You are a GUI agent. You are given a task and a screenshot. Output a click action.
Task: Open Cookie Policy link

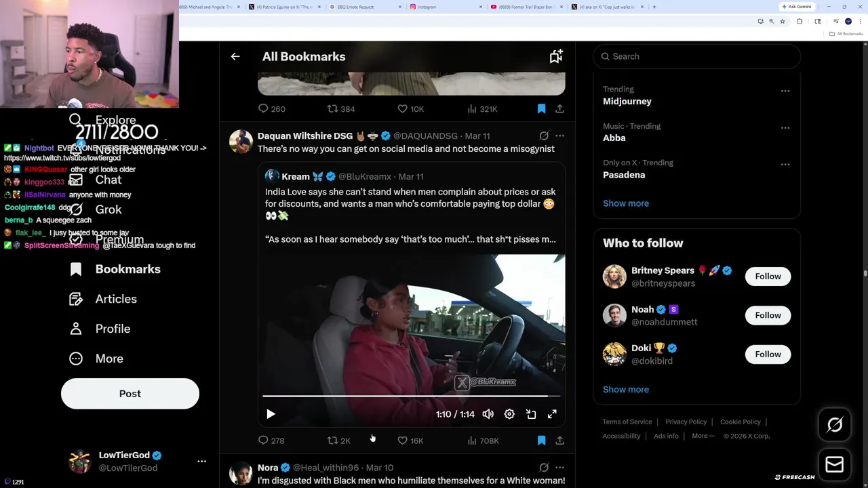(740, 422)
